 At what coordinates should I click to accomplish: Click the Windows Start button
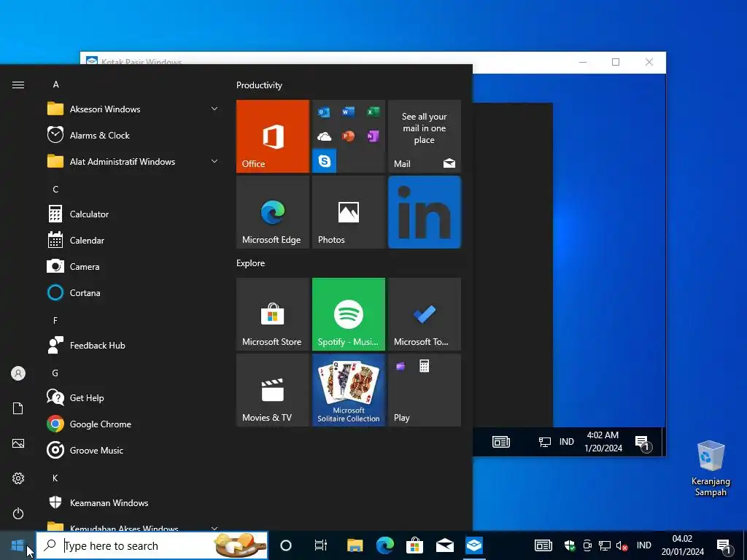(18, 545)
